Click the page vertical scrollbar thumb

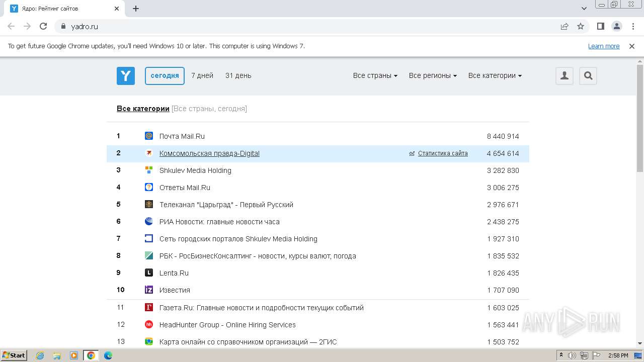[640, 119]
